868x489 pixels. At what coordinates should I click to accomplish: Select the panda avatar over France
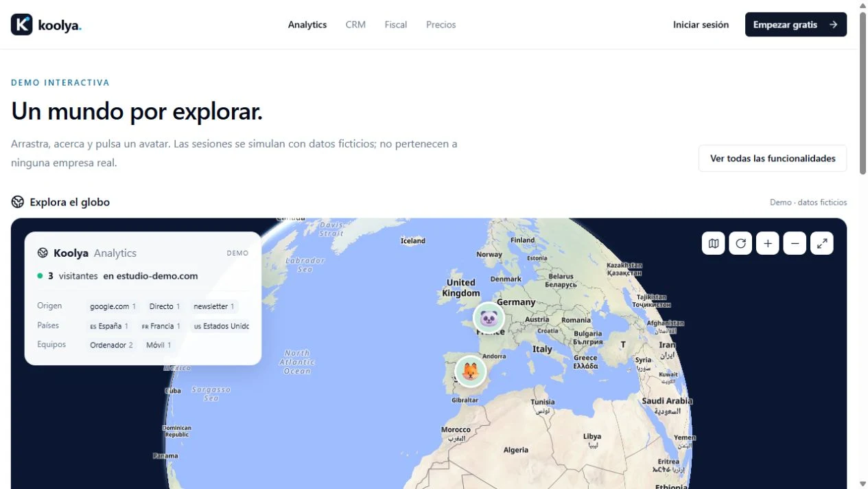pos(489,318)
